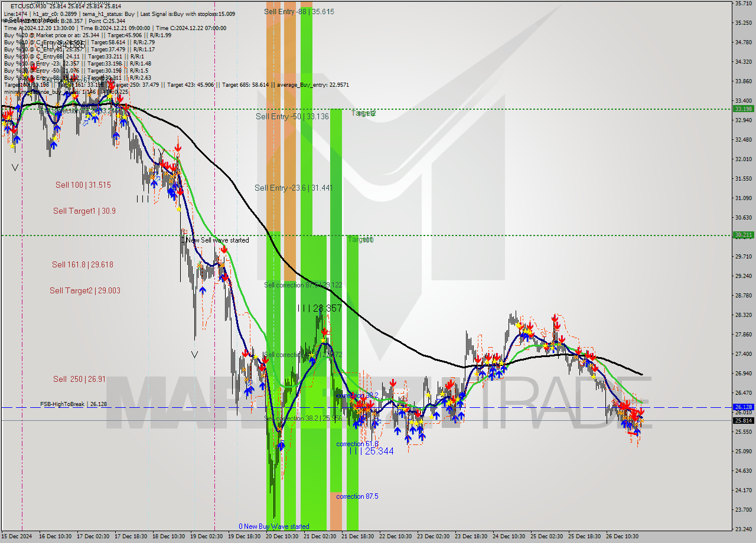The height and width of the screenshot is (543, 756).
Task: Click the 'correction 61.8' blue label
Action: tap(357, 444)
